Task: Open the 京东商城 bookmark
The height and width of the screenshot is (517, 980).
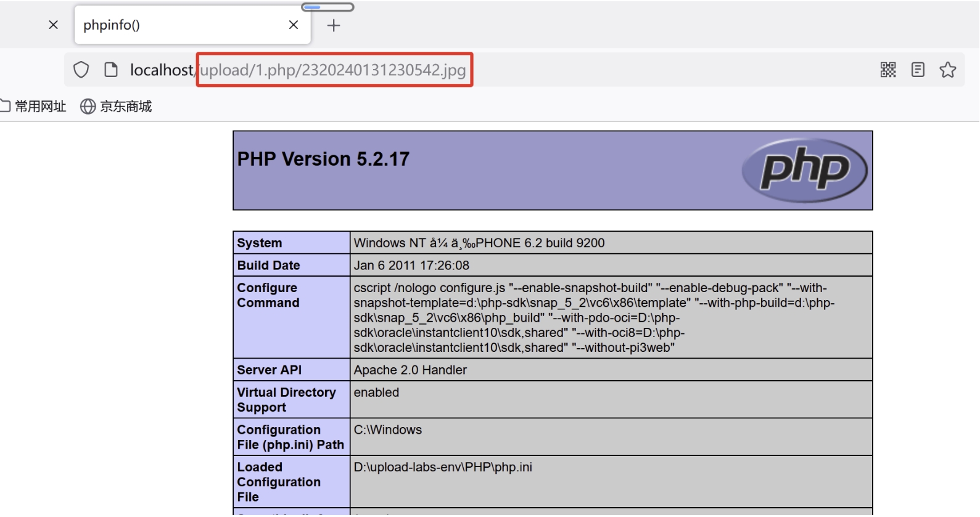Action: (116, 107)
